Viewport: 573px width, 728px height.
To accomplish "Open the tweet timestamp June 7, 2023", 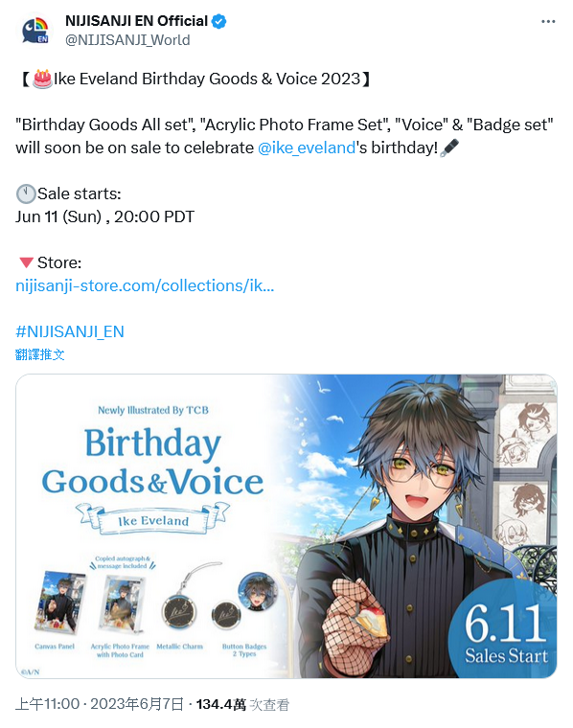I will point(100,704).
